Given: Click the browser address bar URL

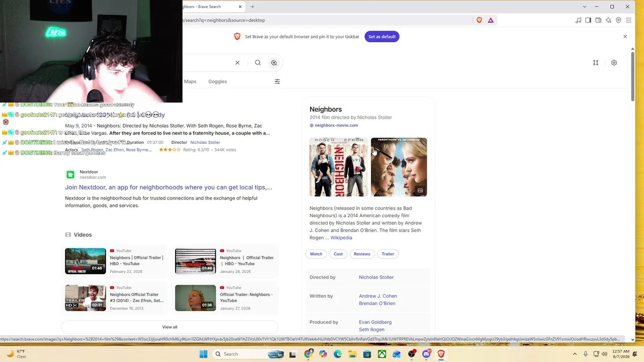Looking at the screenshot, I should pyautogui.click(x=327, y=20).
